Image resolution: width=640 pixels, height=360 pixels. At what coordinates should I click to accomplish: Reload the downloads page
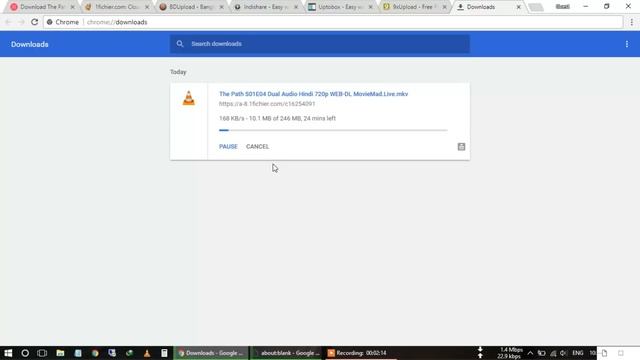click(34, 22)
